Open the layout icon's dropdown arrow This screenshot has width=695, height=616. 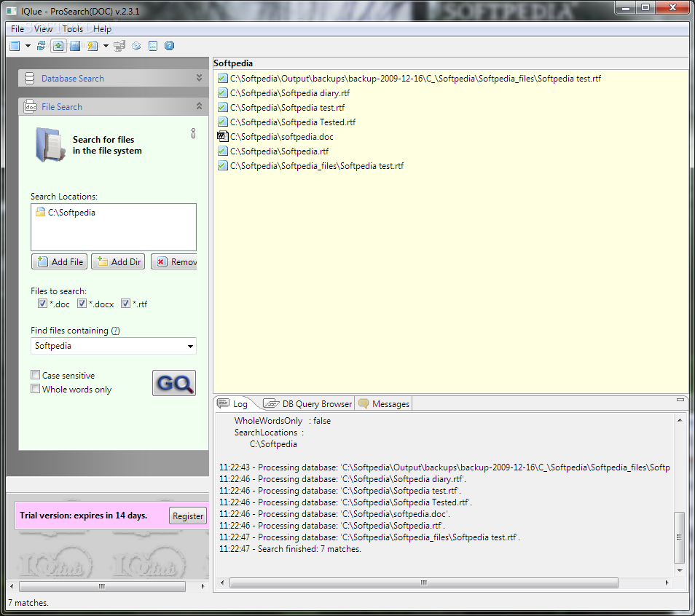28,46
